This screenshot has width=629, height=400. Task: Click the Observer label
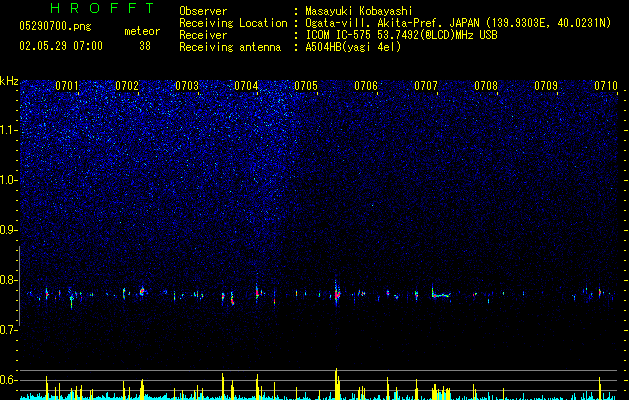[203, 11]
